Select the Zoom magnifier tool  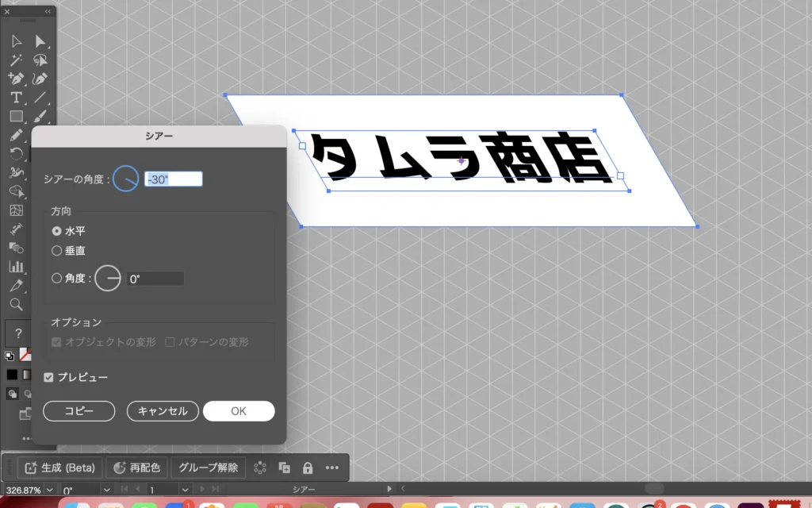[x=17, y=304]
